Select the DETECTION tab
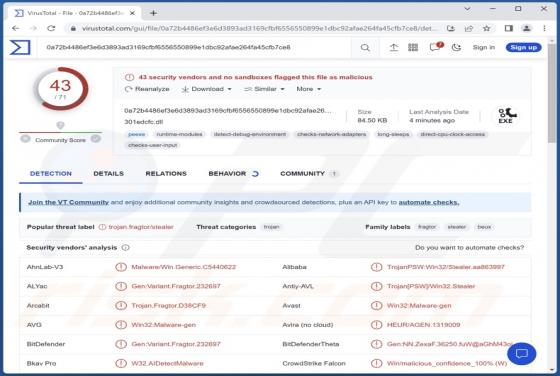 51,174
